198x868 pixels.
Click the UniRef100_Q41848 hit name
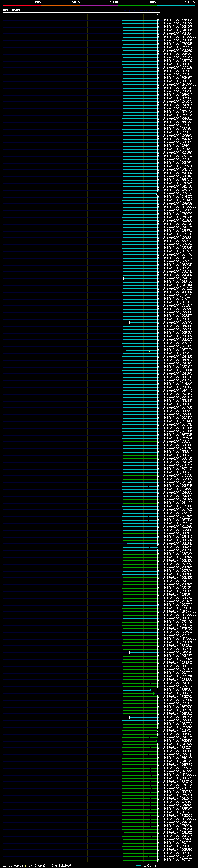tap(178, 798)
